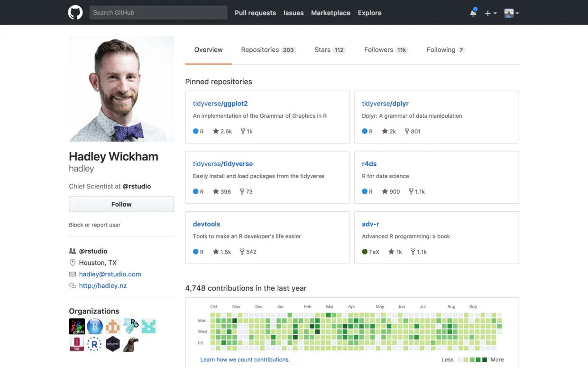
Task: Click the location pin icon beside Houston, TX
Action: click(x=73, y=263)
